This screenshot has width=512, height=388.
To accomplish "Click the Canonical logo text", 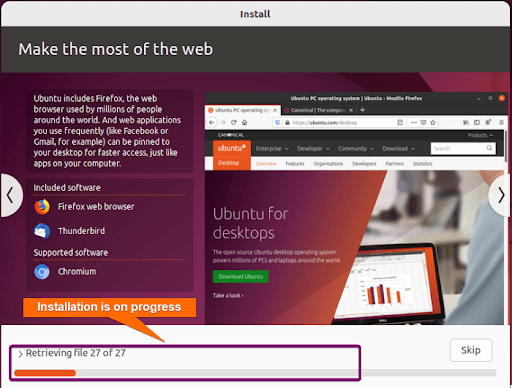I will coord(231,135).
